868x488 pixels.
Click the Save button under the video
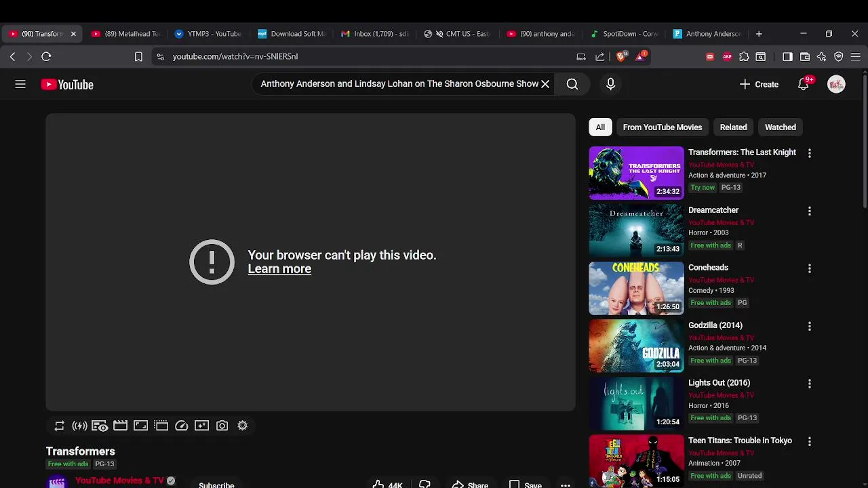click(526, 484)
